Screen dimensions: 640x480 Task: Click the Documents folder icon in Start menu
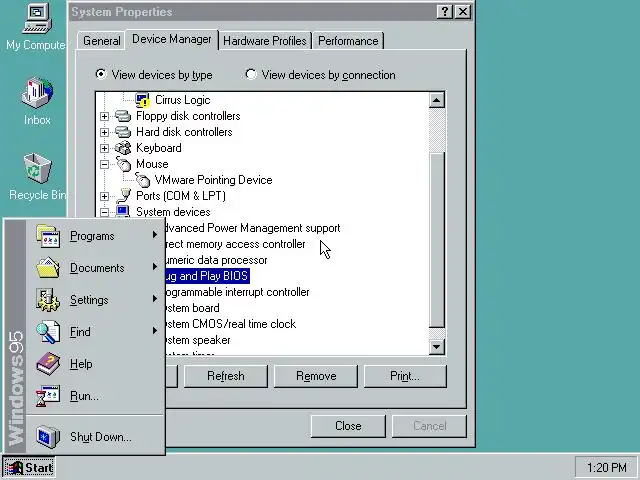click(x=48, y=268)
